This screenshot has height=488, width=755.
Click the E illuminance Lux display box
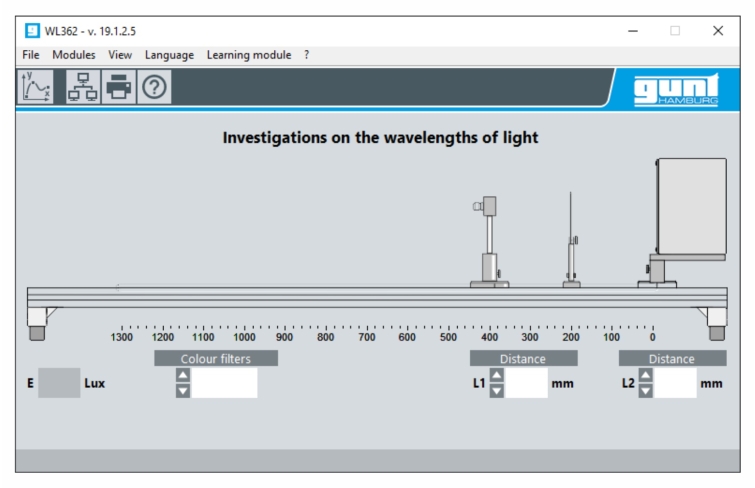pyautogui.click(x=59, y=383)
